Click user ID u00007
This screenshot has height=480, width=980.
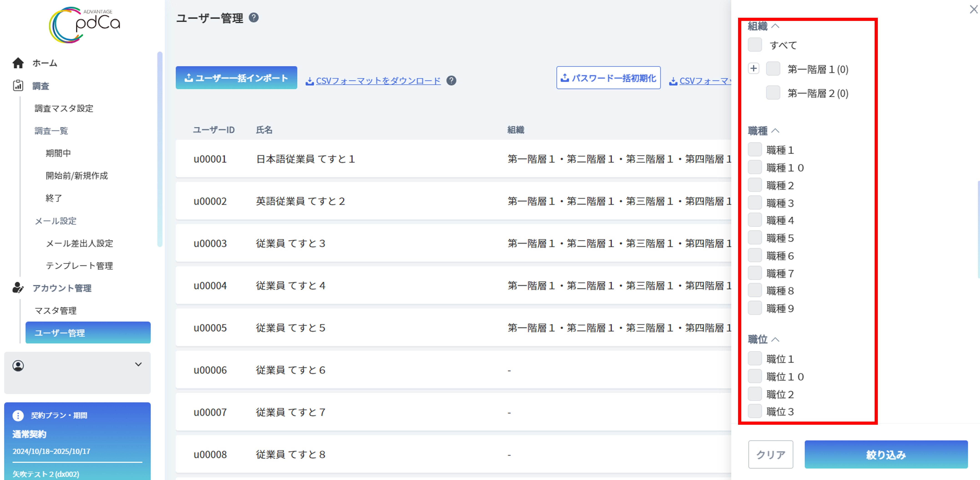pos(210,412)
